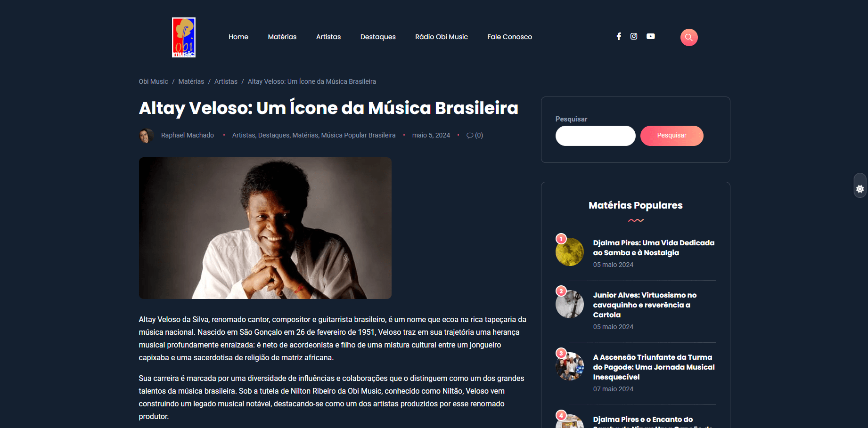Screen dimensions: 868x428
Task: Toggle the theme switcher gear icon
Action: point(860,189)
